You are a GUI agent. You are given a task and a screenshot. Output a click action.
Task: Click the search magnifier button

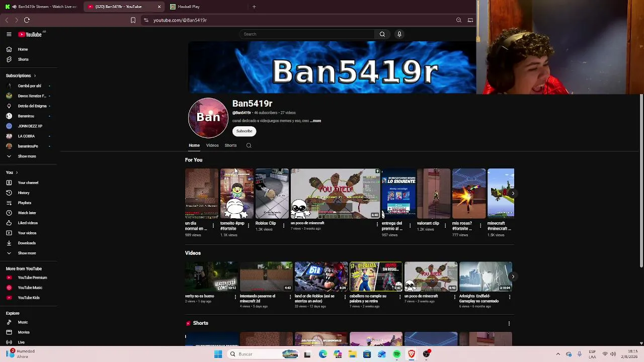382,34
